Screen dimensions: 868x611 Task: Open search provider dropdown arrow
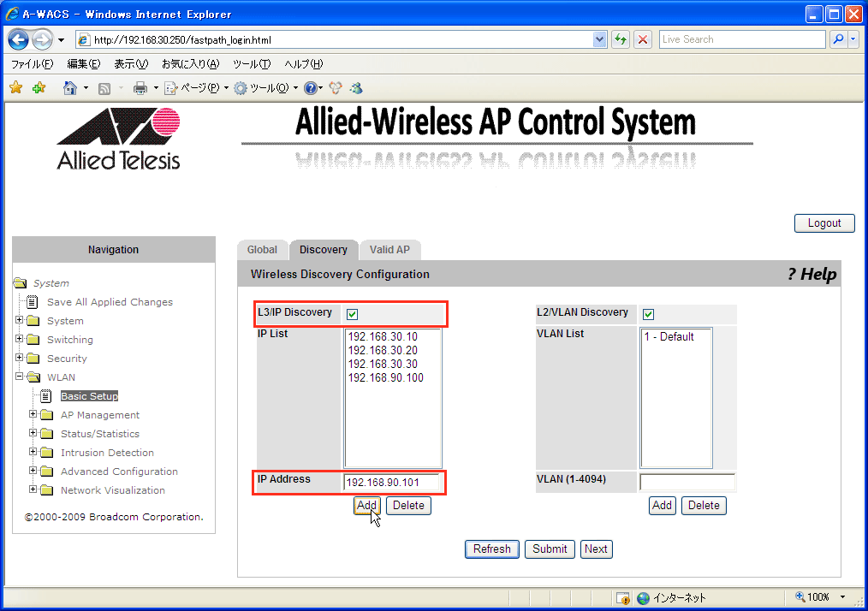point(853,39)
